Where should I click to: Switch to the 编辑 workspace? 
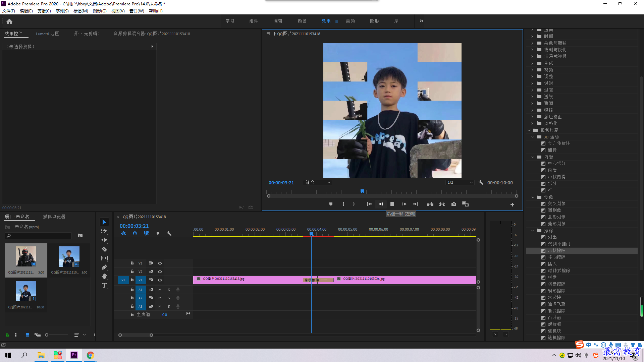(x=278, y=21)
